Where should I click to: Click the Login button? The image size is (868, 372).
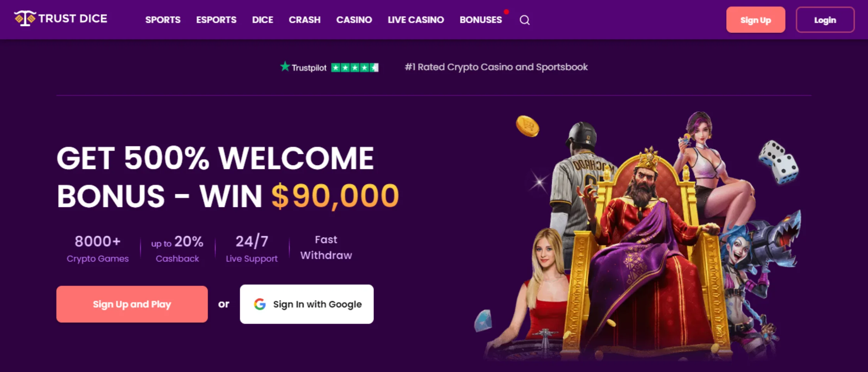click(825, 20)
